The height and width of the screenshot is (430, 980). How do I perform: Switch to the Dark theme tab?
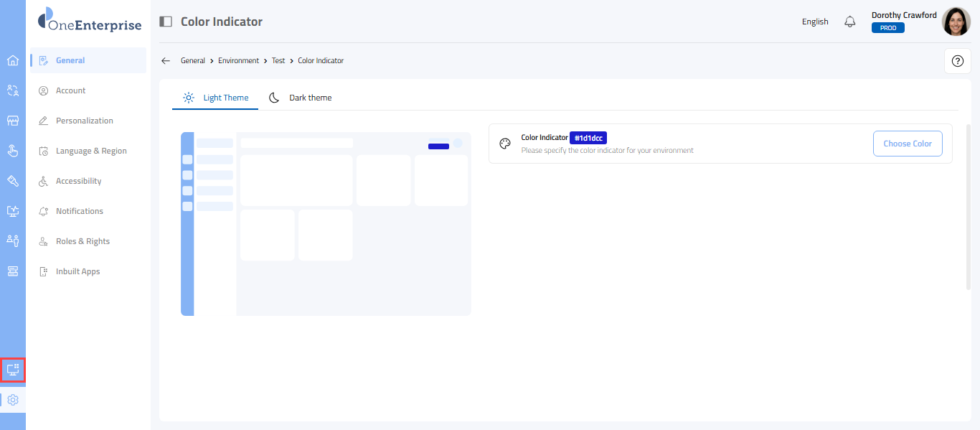(301, 98)
